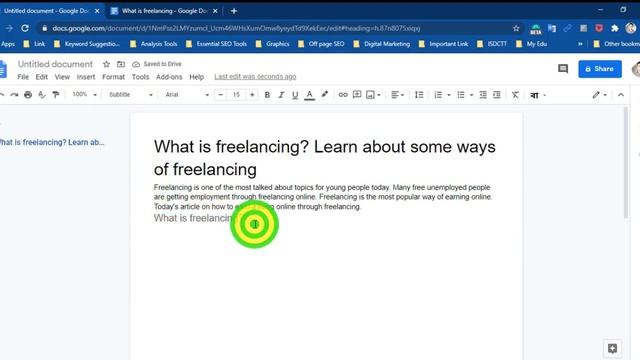
Task: Click the font size field showing 15
Action: tap(236, 95)
